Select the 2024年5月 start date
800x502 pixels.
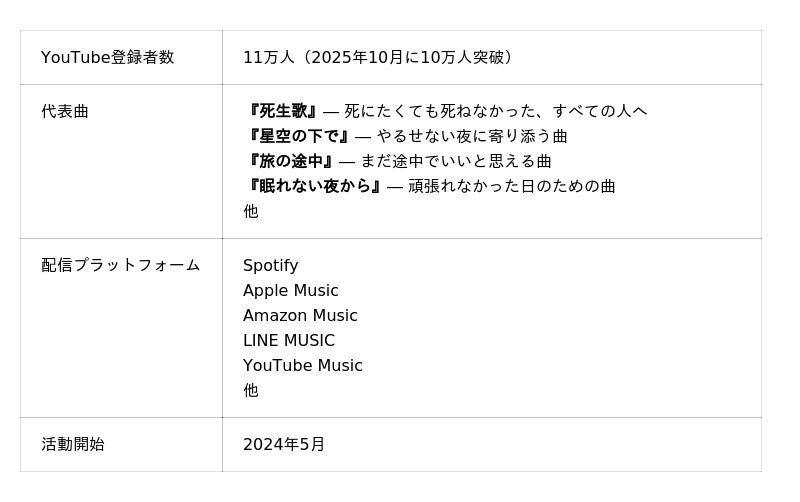[283, 444]
